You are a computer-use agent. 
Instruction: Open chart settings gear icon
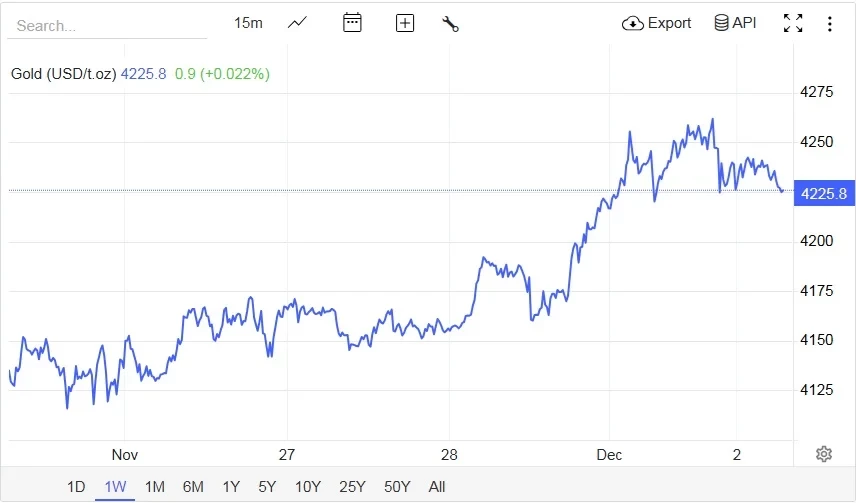click(x=824, y=454)
